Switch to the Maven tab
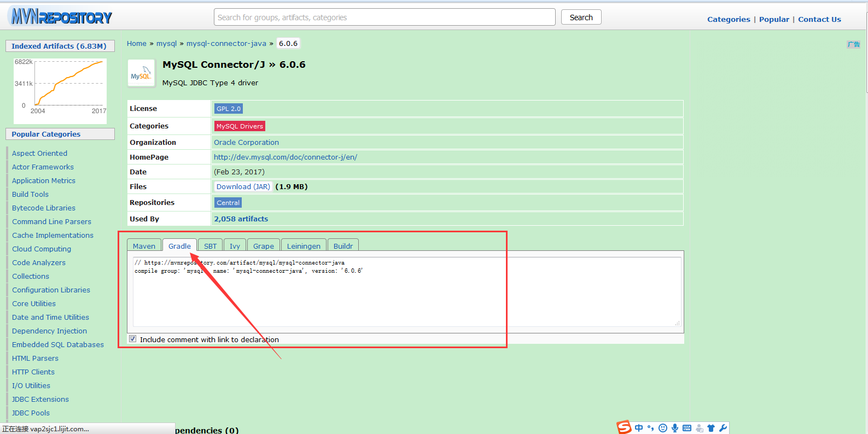Image resolution: width=868 pixels, height=434 pixels. coord(144,246)
